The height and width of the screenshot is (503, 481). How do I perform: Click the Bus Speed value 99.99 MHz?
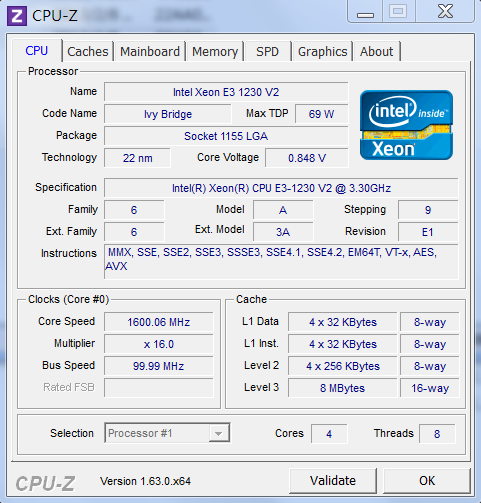click(x=159, y=366)
